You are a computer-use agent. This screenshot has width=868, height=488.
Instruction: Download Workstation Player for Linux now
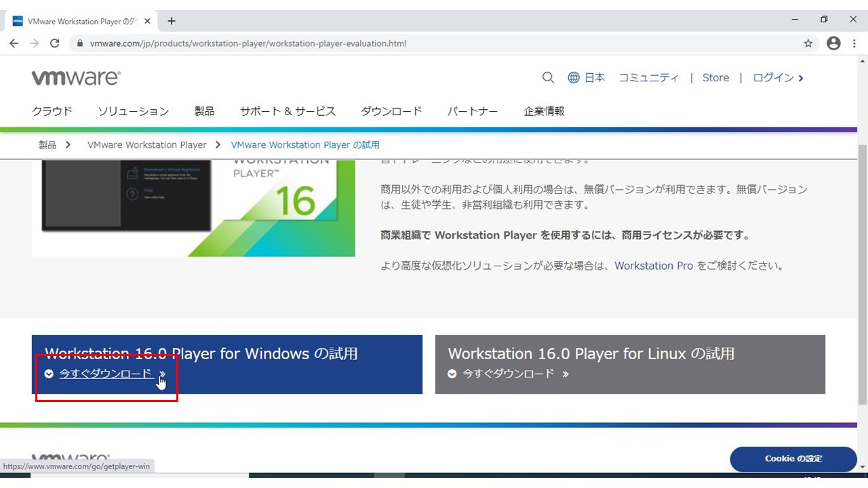coord(509,373)
